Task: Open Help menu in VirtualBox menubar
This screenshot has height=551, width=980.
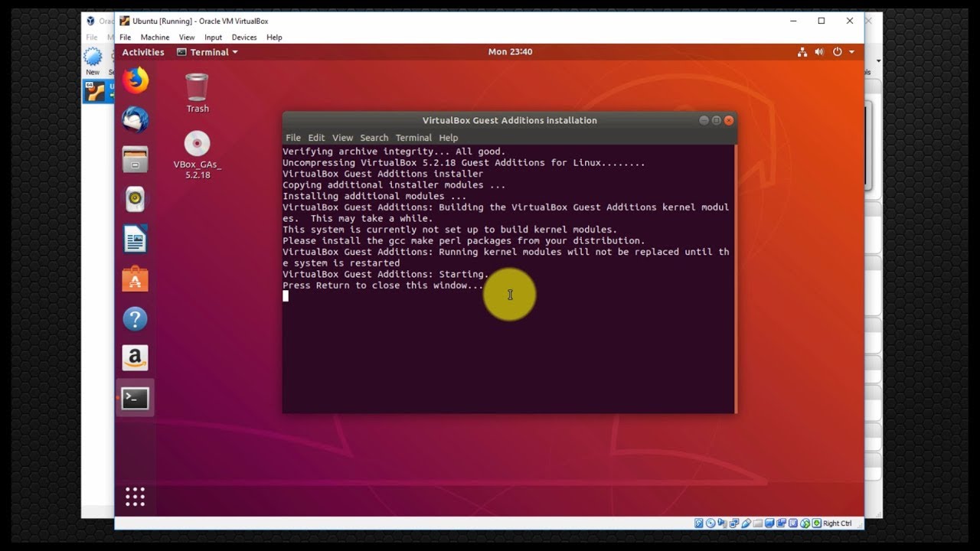Action: point(274,37)
